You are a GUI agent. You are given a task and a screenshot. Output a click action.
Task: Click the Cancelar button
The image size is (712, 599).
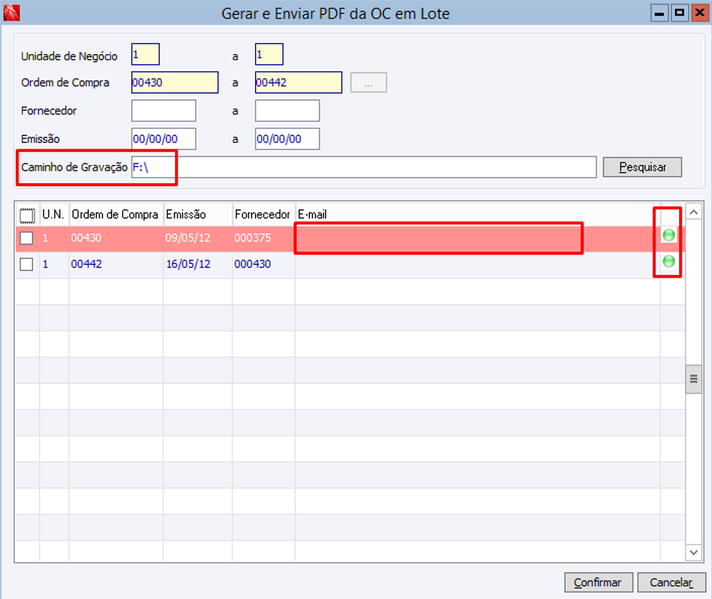click(671, 582)
